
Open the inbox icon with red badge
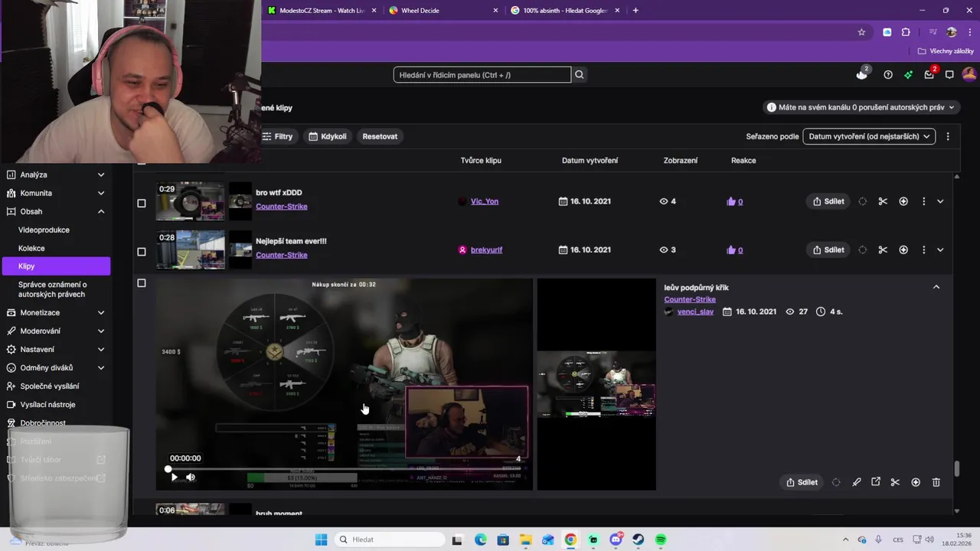[929, 74]
